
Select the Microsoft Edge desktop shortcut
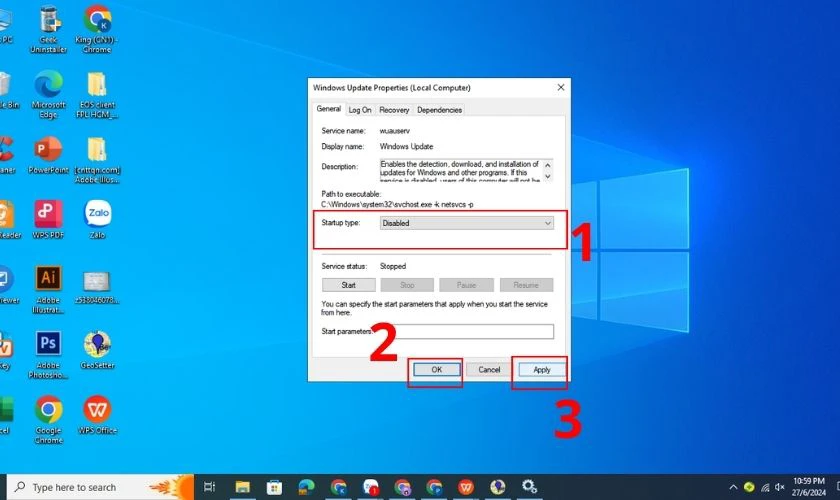coord(48,94)
